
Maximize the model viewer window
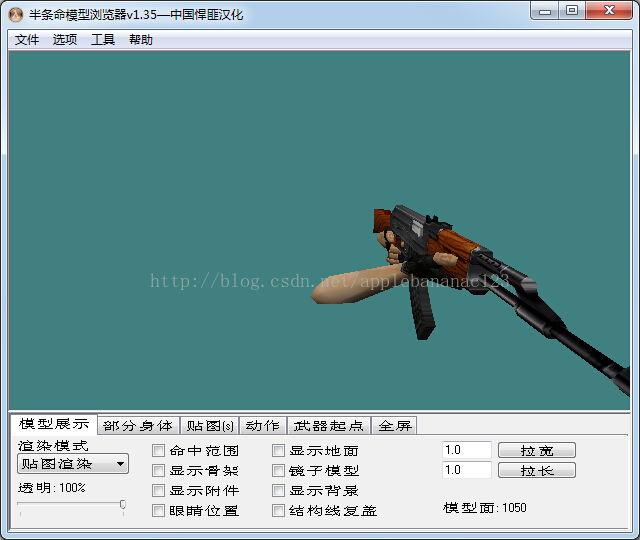[x=572, y=11]
